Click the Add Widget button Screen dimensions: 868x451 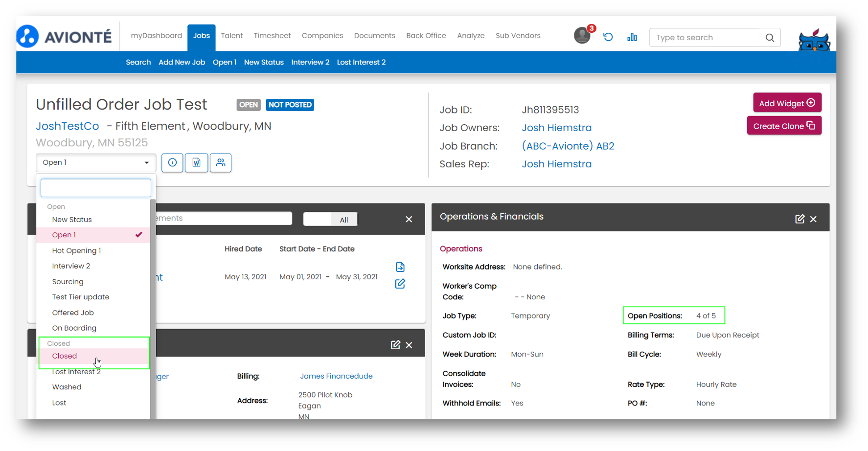787,103
